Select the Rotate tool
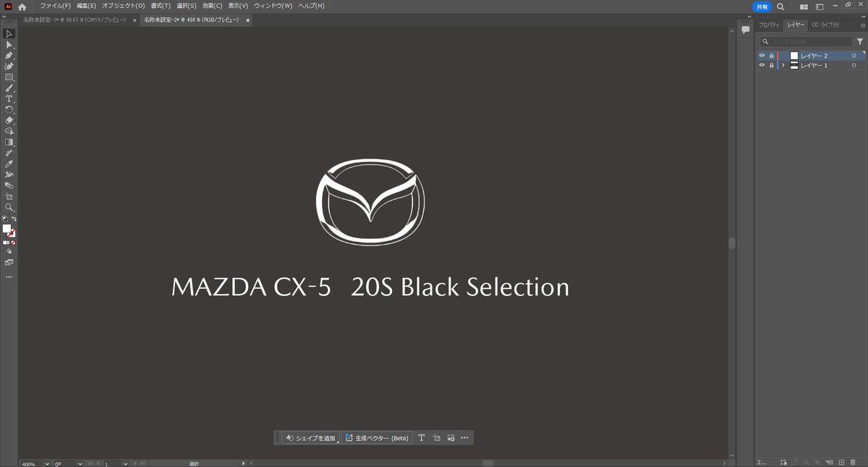This screenshot has height=467, width=868. point(9,109)
